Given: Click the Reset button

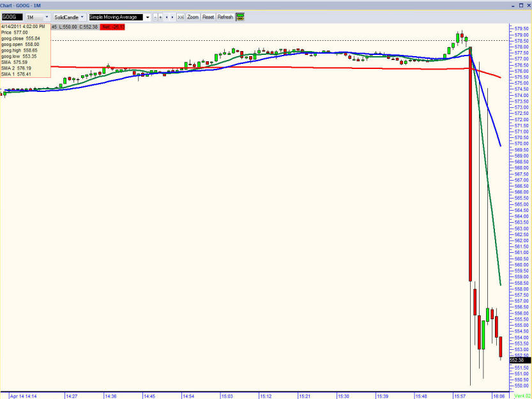Looking at the screenshot, I should pos(208,17).
